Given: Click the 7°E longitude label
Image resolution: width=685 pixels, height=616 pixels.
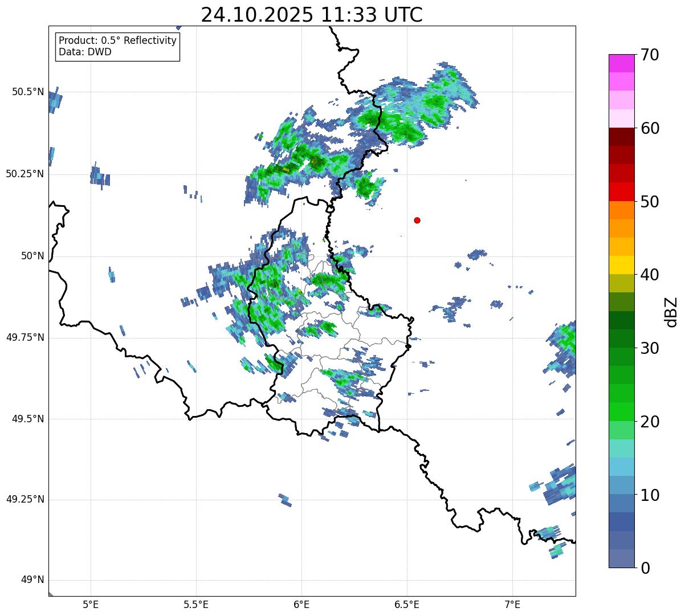Looking at the screenshot, I should point(513,604).
